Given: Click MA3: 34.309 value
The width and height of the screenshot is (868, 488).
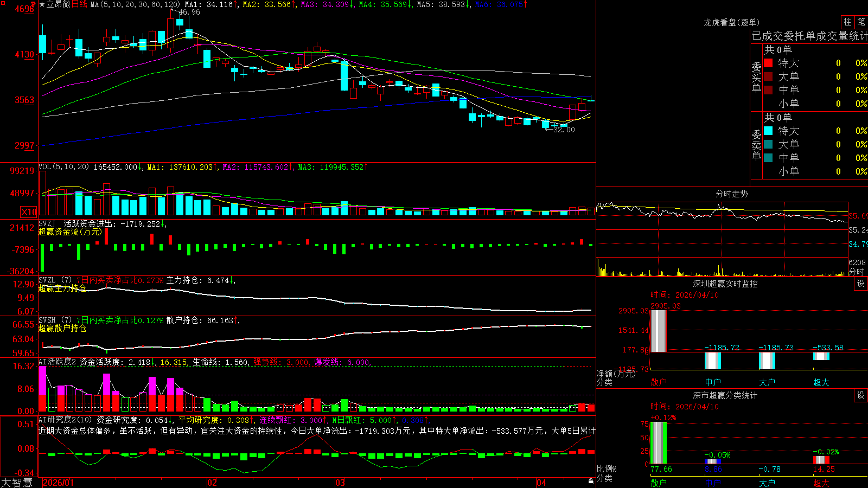Looking at the screenshot, I should coord(327,4).
